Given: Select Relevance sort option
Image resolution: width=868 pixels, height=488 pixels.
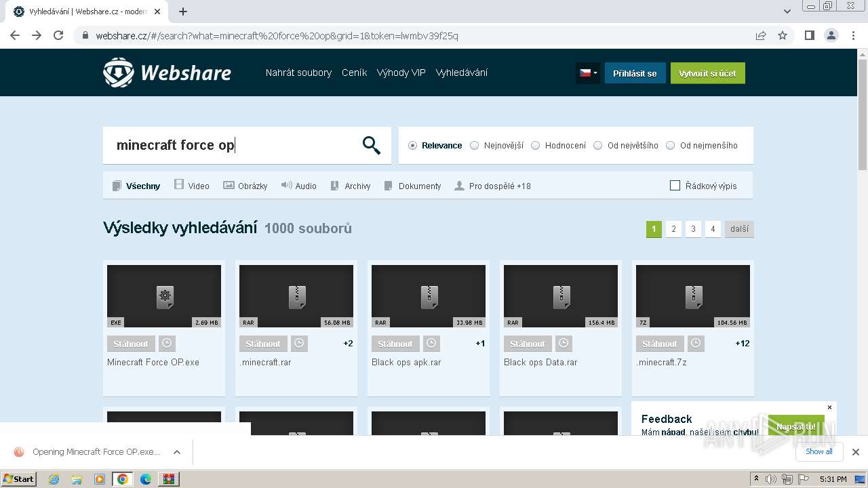Looking at the screenshot, I should (435, 145).
